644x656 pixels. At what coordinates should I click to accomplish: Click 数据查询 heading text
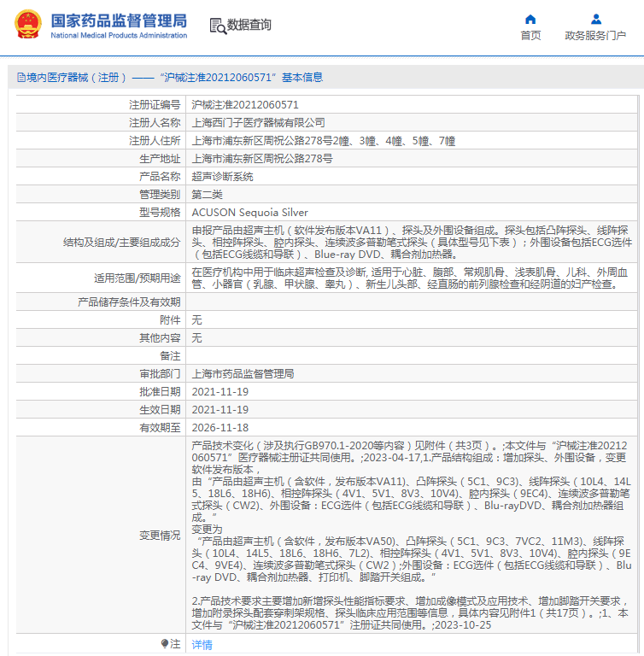[x=249, y=25]
